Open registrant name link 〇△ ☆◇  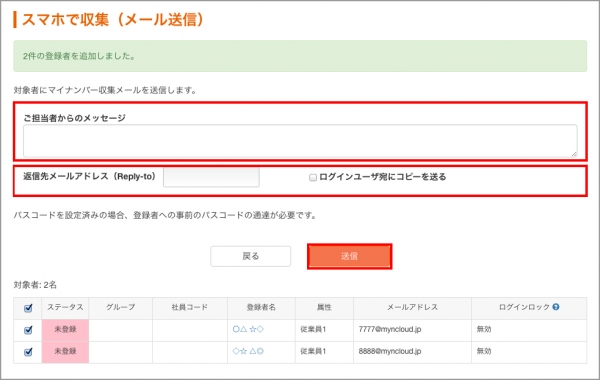click(x=248, y=329)
